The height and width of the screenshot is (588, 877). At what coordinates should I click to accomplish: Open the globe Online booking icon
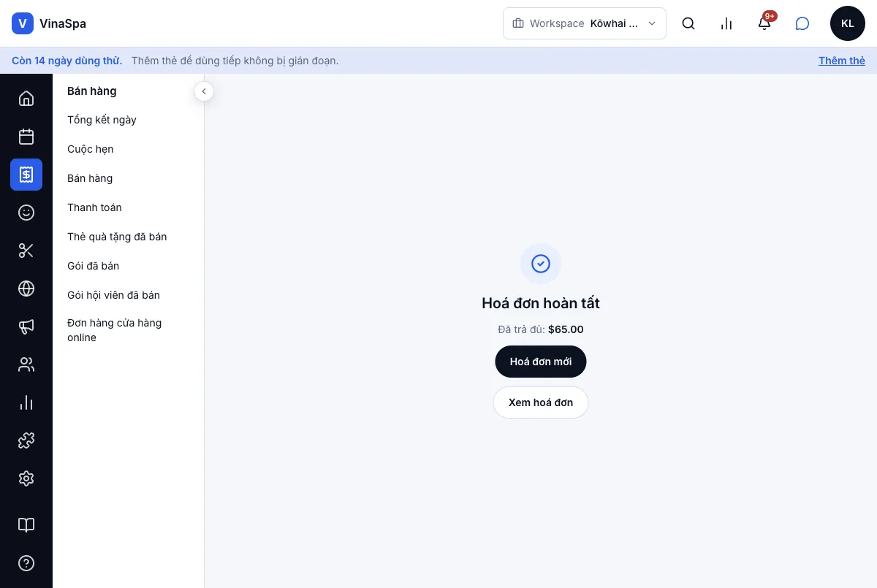(x=26, y=289)
